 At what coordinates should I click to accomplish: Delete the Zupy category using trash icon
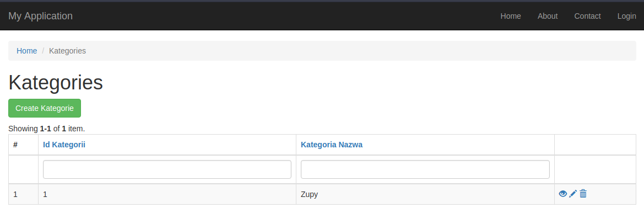(583, 194)
